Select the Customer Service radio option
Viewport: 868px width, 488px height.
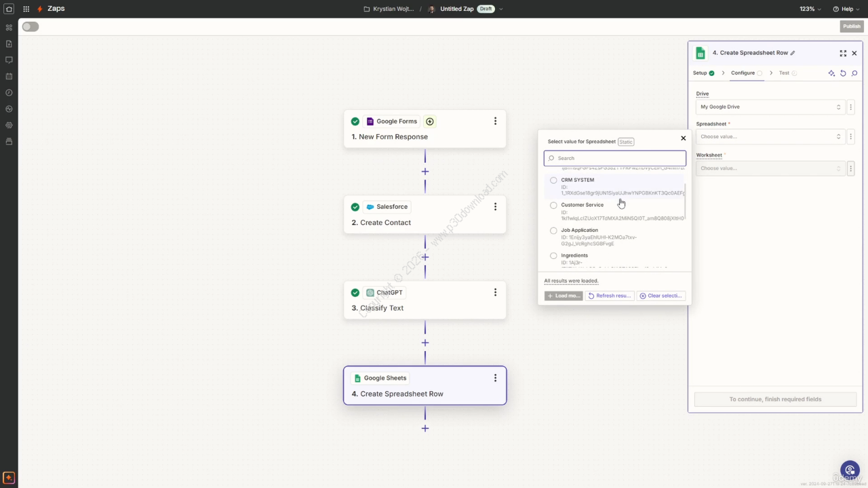tap(553, 205)
